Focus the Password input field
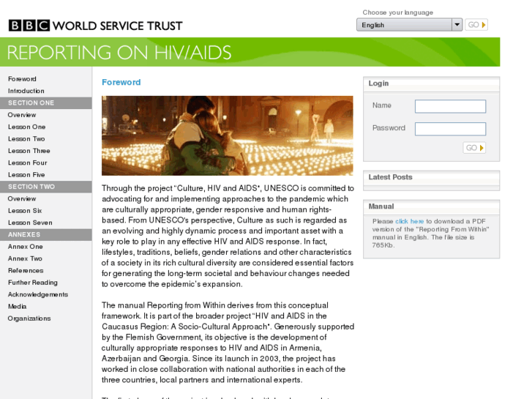The height and width of the screenshot is (399, 532). pos(450,129)
